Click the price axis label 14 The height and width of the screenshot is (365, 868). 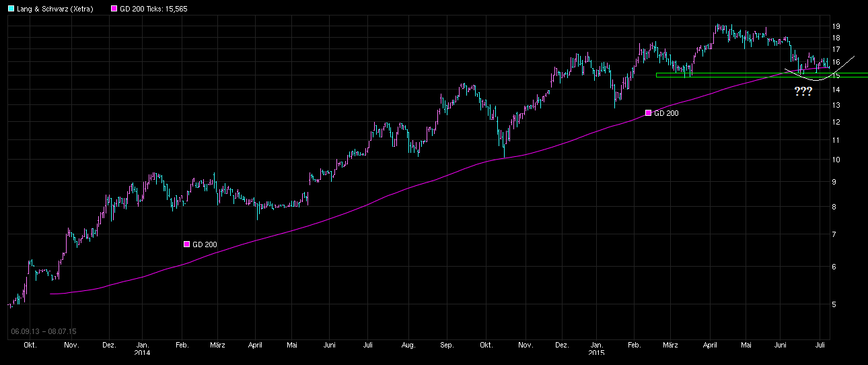point(836,90)
